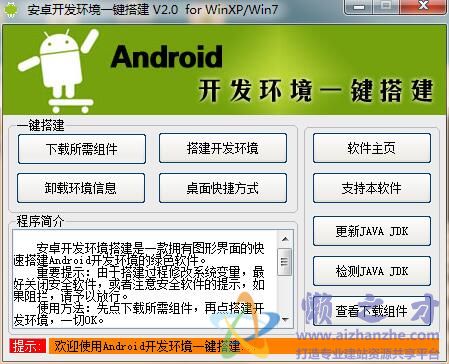This screenshot has height=364, width=449.
Task: Open 软件主页 homepage button
Action: click(x=372, y=148)
